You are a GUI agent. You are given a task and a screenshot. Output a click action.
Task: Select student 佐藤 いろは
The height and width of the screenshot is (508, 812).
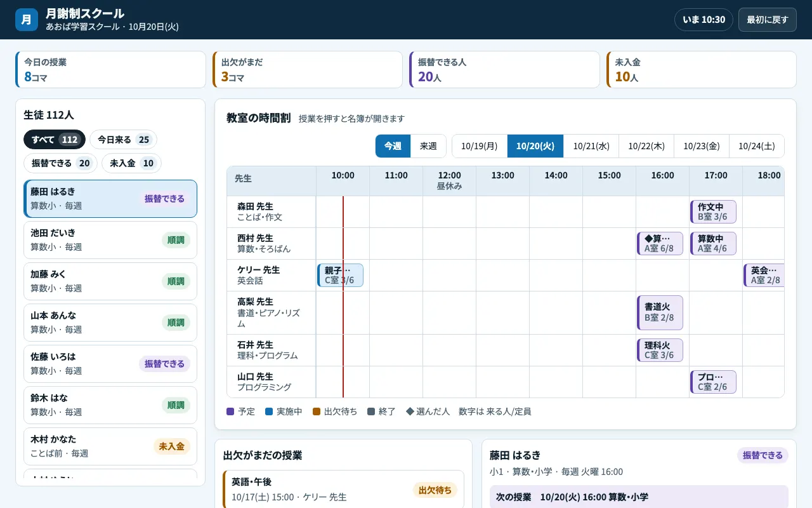[110, 364]
